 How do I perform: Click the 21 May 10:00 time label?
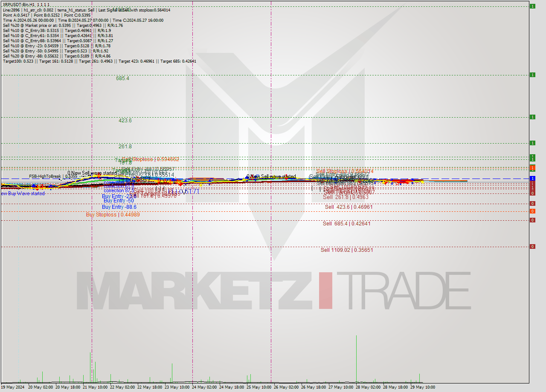pos(95,387)
